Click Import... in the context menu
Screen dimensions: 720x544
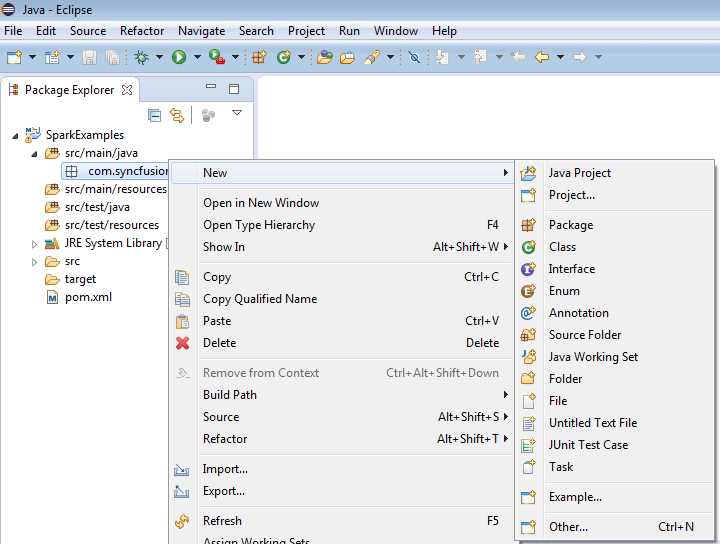pos(342,469)
